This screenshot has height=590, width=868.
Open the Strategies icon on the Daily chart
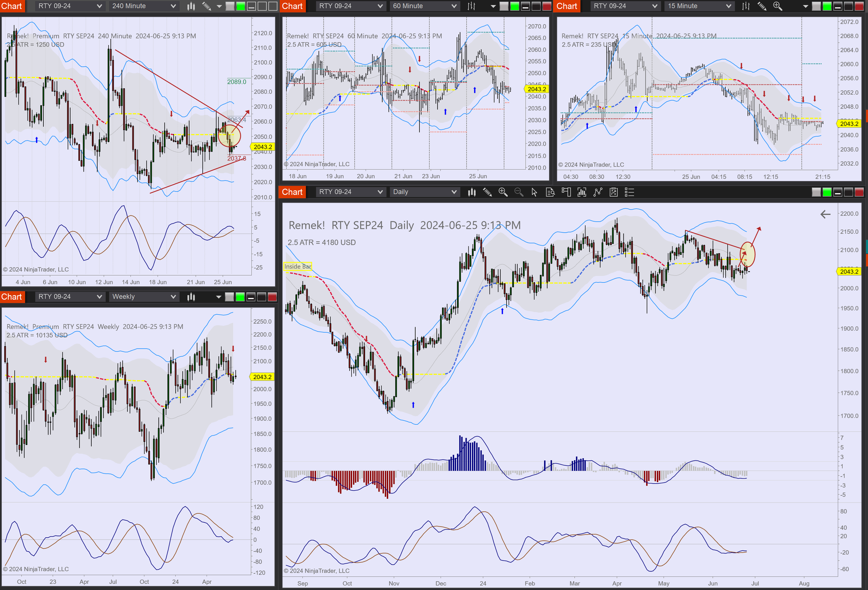tap(598, 192)
